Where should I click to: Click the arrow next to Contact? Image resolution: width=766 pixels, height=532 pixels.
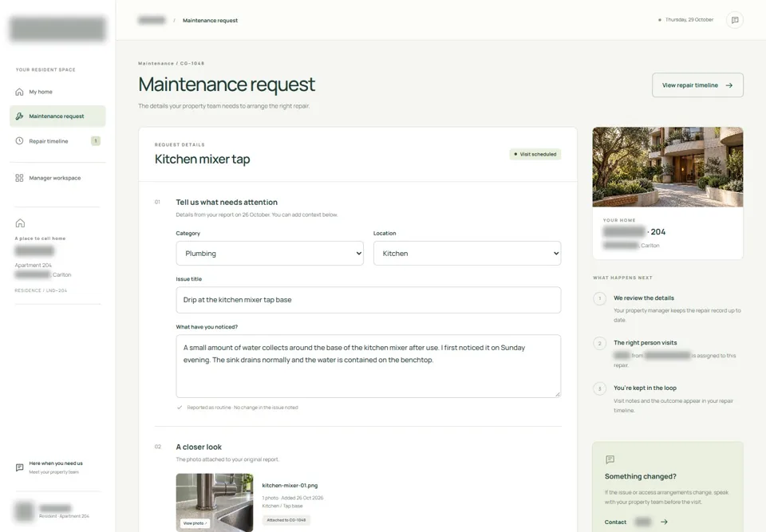point(664,522)
